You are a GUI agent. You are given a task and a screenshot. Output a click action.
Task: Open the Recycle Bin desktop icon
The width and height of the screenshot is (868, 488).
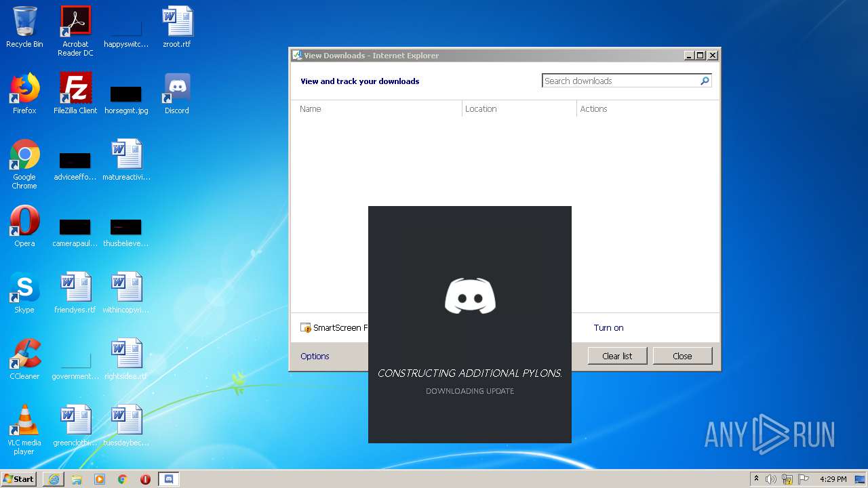click(x=24, y=27)
